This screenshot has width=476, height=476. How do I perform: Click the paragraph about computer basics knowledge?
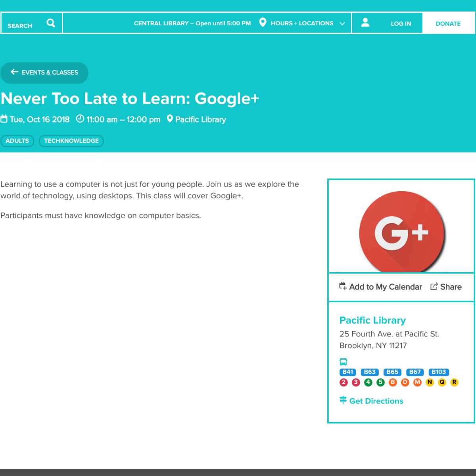pos(101,215)
